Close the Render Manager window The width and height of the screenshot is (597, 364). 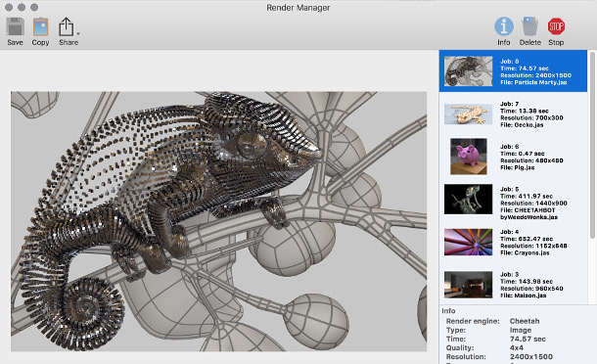(x=9, y=7)
